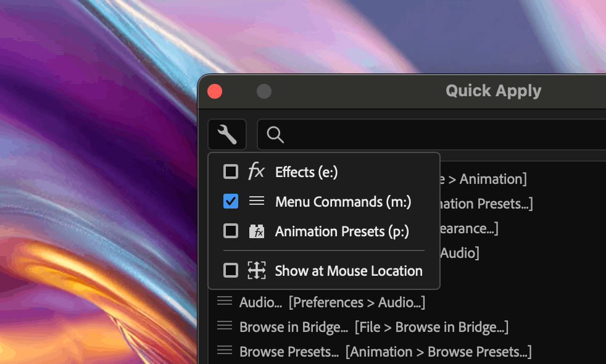This screenshot has height=364, width=606.
Task: Select the Menu Commands (m:) entry label
Action: pyautogui.click(x=343, y=202)
